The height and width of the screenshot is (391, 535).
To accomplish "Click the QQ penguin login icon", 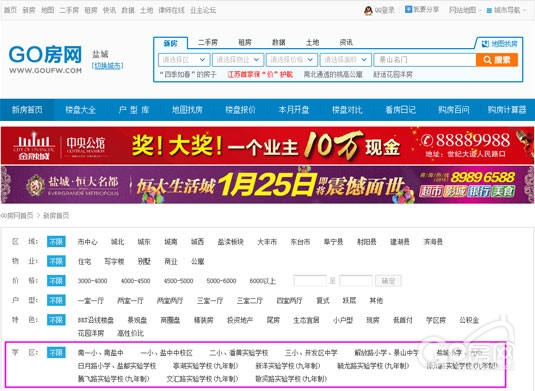I will pyautogui.click(x=368, y=11).
